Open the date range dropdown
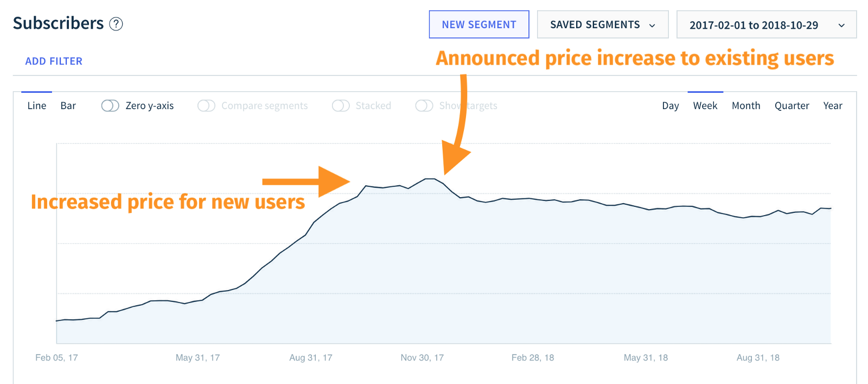The width and height of the screenshot is (868, 384). (x=766, y=25)
